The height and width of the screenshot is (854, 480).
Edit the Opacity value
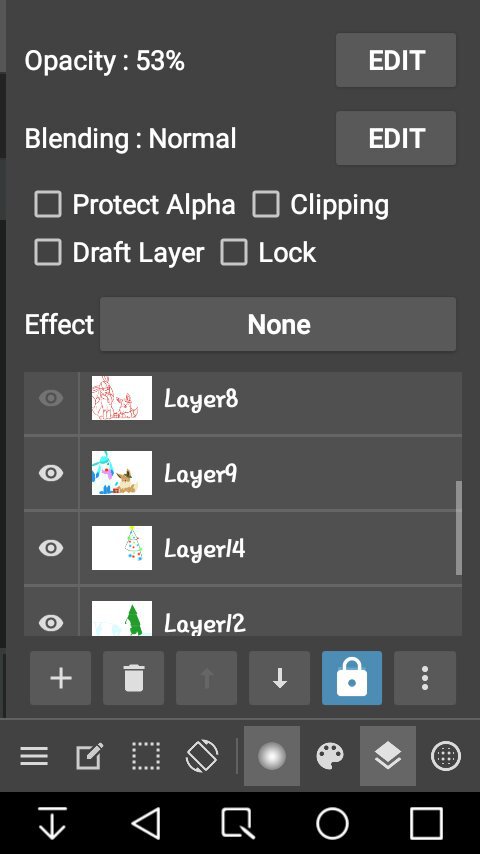coord(396,60)
